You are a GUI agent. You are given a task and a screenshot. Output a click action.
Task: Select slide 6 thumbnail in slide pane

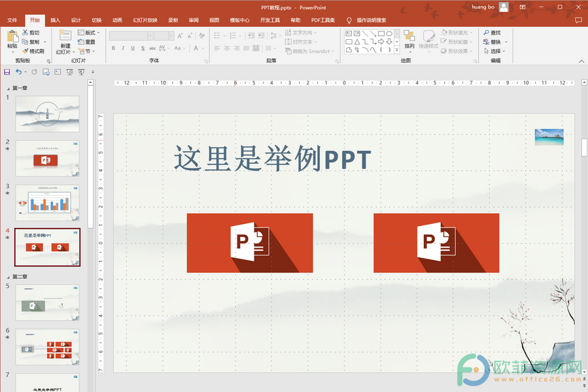pyautogui.click(x=47, y=347)
